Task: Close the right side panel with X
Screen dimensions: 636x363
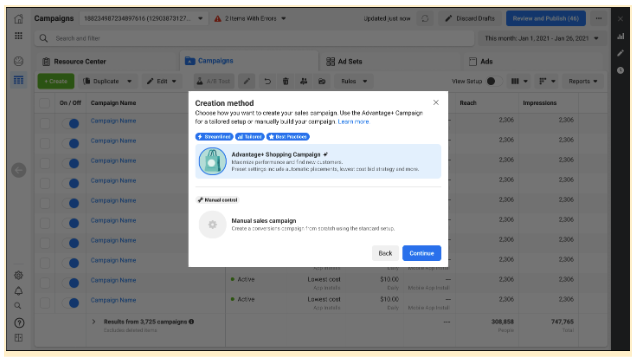Action: (620, 19)
